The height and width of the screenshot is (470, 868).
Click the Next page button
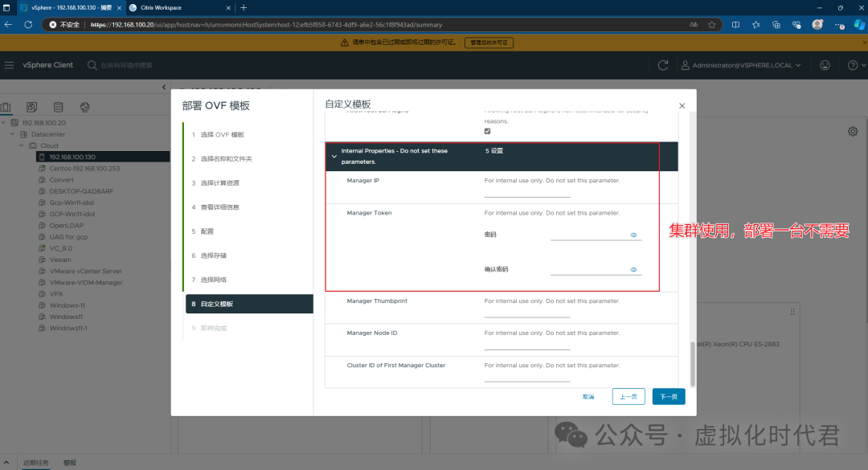669,396
